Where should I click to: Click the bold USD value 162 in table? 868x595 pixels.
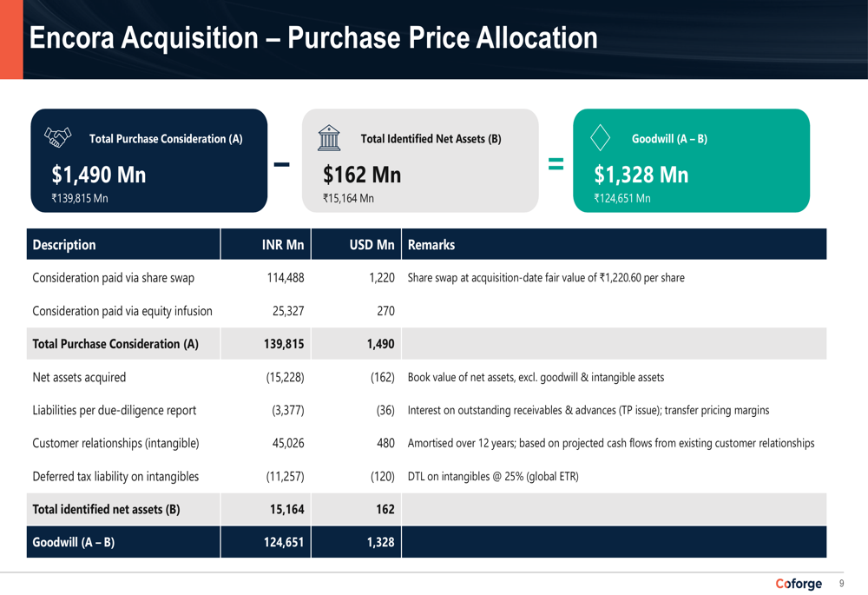click(x=385, y=509)
